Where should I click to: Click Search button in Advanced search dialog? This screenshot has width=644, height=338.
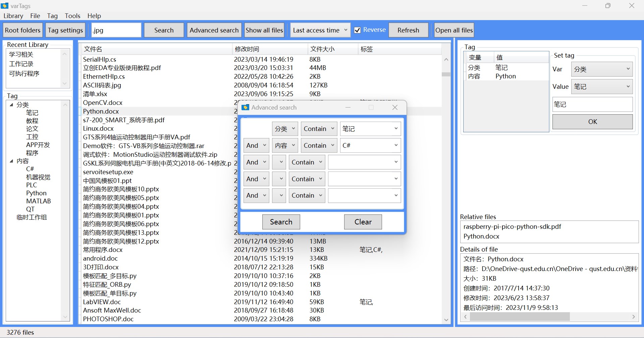click(x=281, y=222)
